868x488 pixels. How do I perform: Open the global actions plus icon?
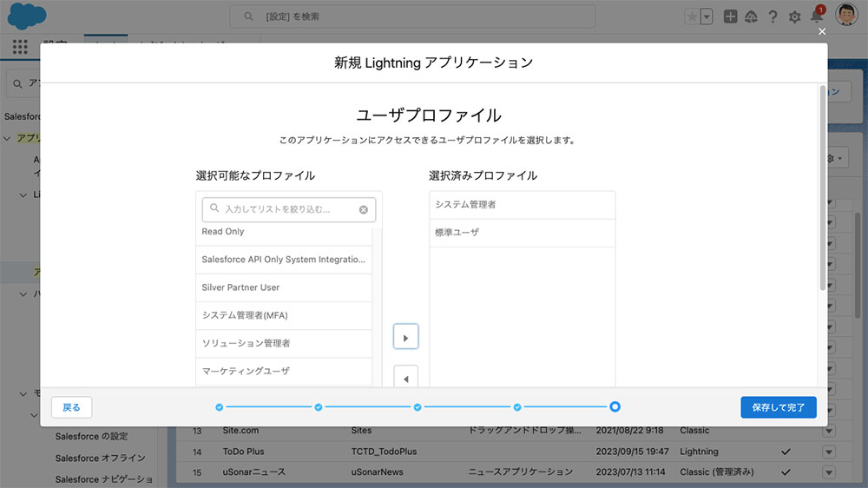click(x=731, y=16)
